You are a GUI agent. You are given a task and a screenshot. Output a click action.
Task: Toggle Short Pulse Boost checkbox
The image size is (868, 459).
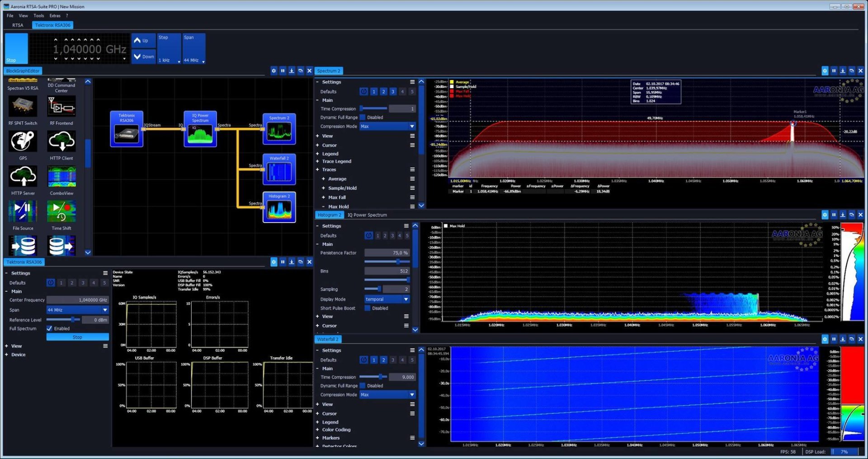(368, 308)
